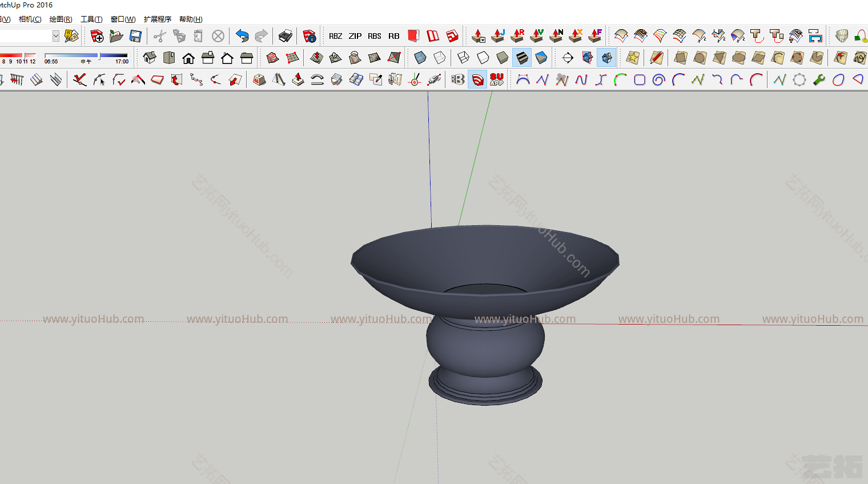Click the RBZ extension button

(x=336, y=36)
